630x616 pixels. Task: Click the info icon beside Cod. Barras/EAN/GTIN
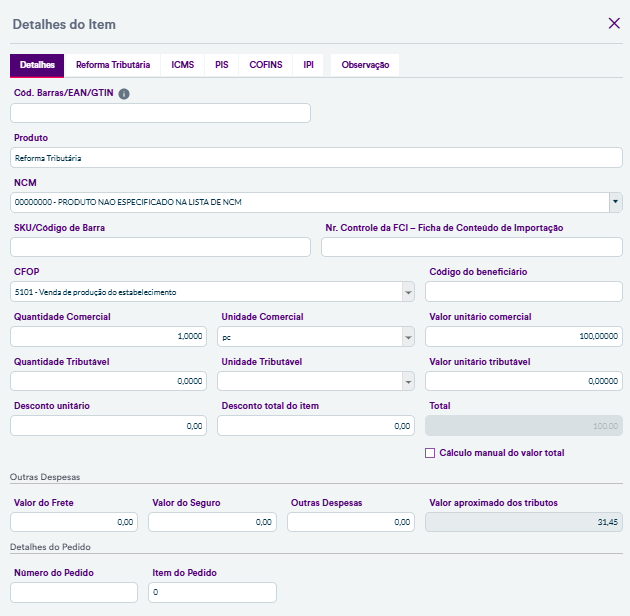click(124, 94)
